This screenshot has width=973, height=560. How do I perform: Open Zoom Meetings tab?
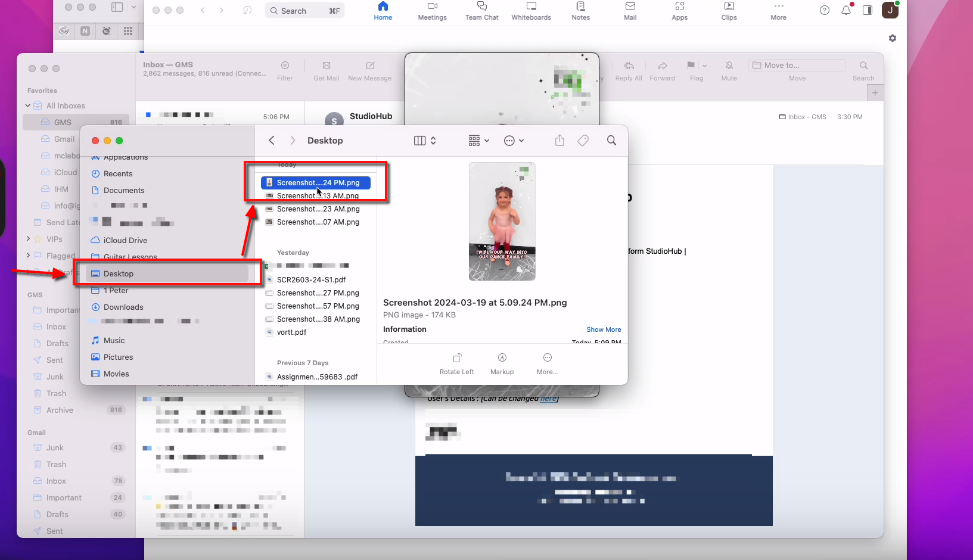click(432, 11)
